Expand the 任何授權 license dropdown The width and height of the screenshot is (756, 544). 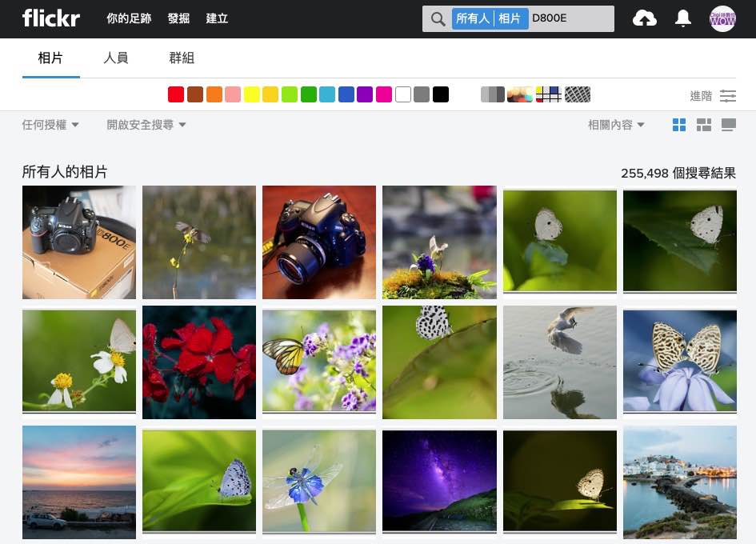pos(50,125)
